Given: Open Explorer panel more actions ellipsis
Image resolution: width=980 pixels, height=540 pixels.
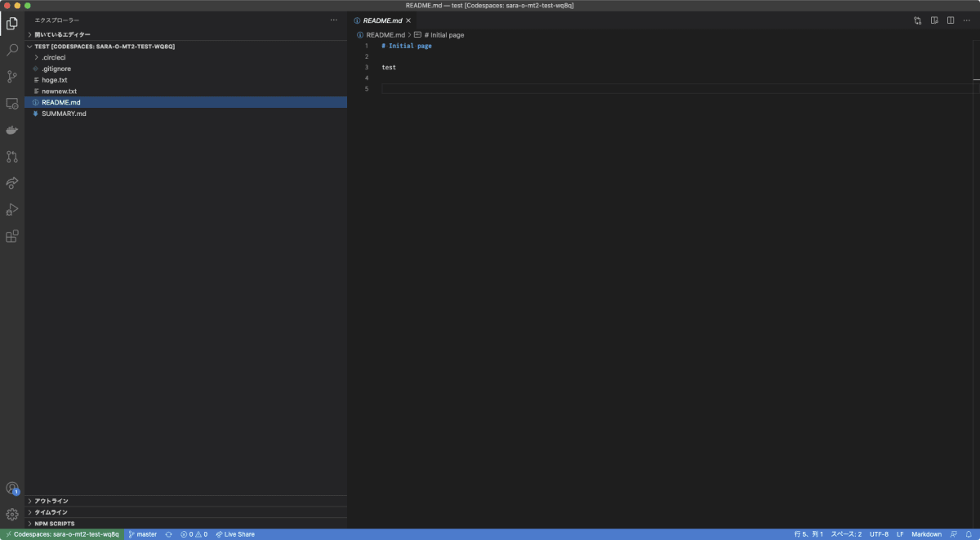Looking at the screenshot, I should (x=333, y=20).
